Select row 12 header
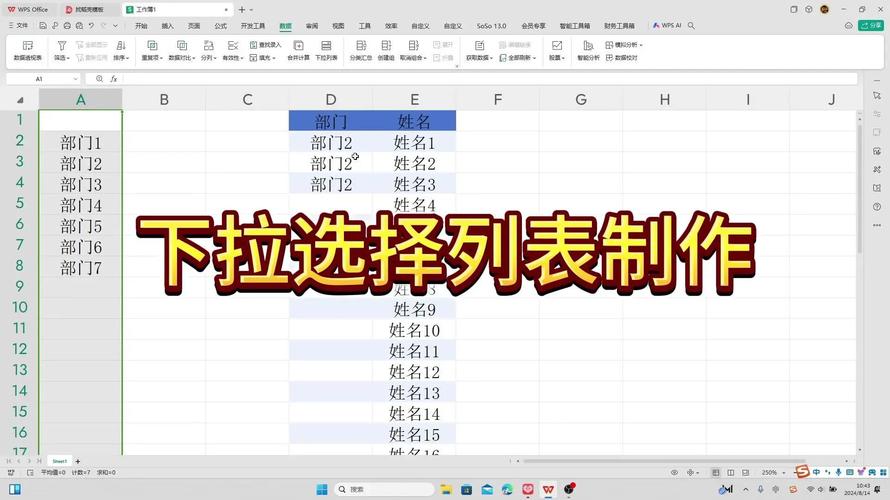This screenshot has height=500, width=890. click(x=19, y=349)
